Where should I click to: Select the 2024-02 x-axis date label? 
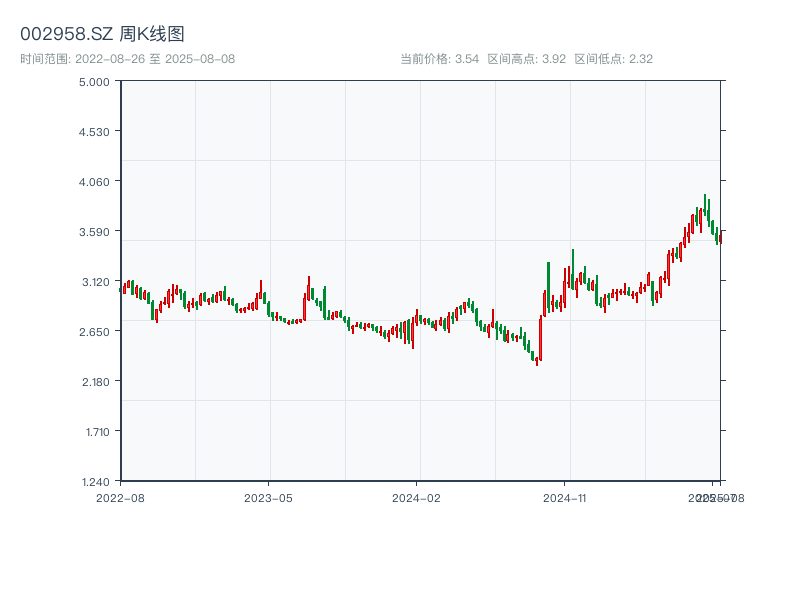pyautogui.click(x=416, y=497)
